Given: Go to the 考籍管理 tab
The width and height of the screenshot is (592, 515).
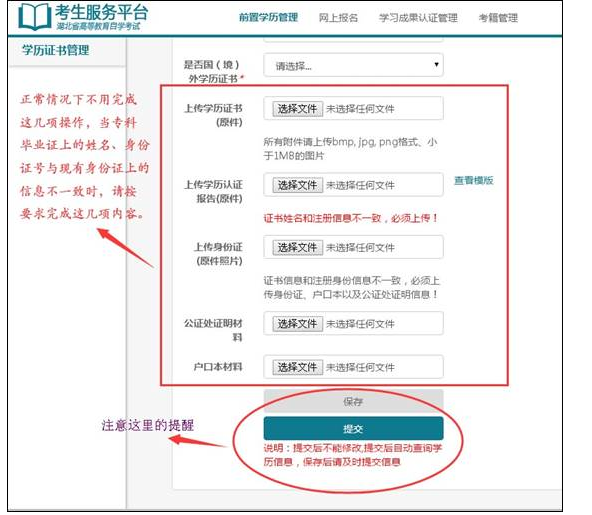Looking at the screenshot, I should click(x=498, y=17).
